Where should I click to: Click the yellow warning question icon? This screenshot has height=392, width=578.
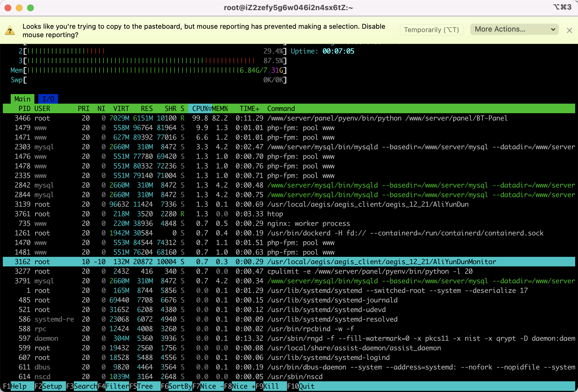click(x=10, y=30)
